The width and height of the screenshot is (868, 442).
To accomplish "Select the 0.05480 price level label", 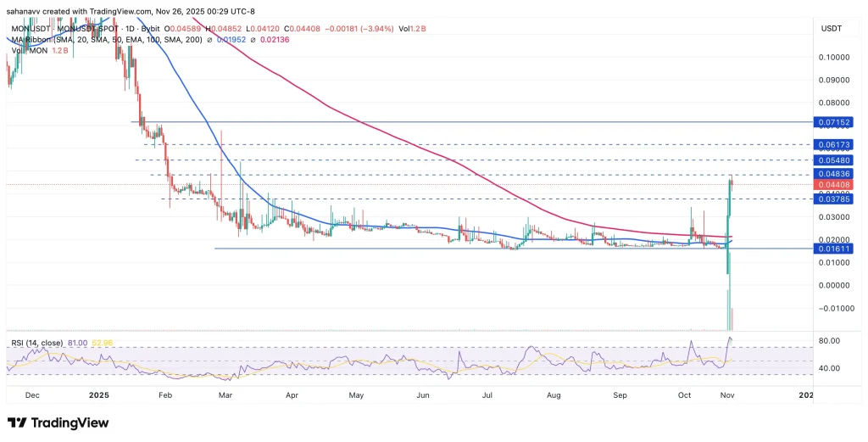I will click(832, 160).
